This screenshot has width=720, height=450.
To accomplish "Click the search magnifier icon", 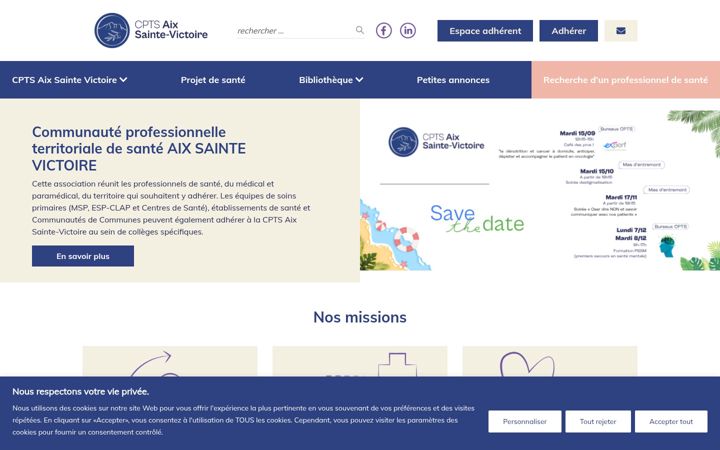I will 360,30.
